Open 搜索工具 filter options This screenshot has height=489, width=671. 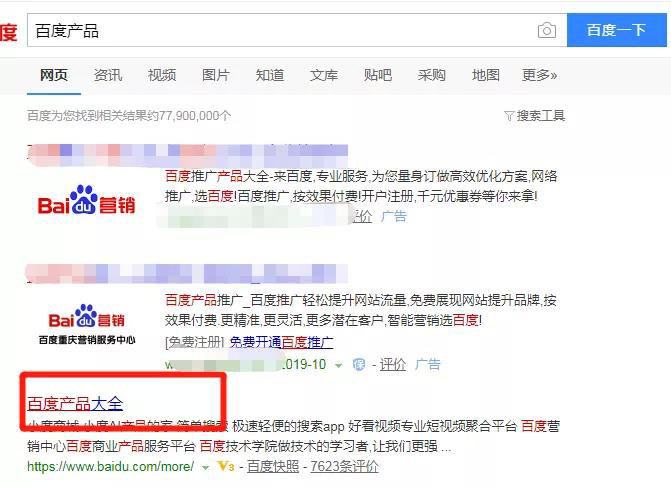click(534, 116)
